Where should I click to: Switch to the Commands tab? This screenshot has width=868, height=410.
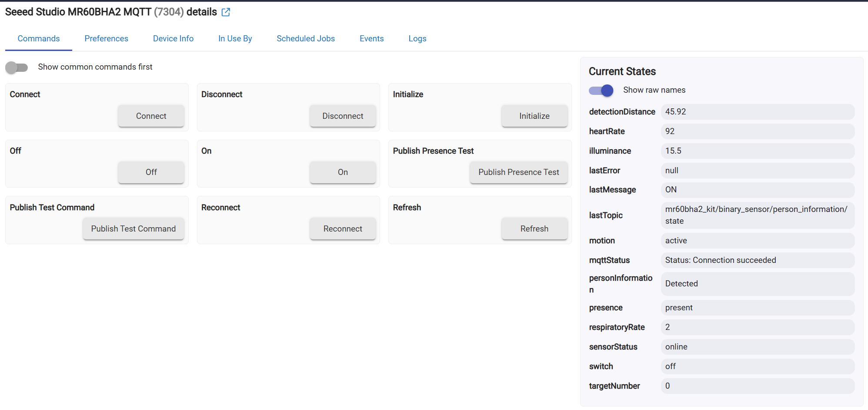point(39,39)
